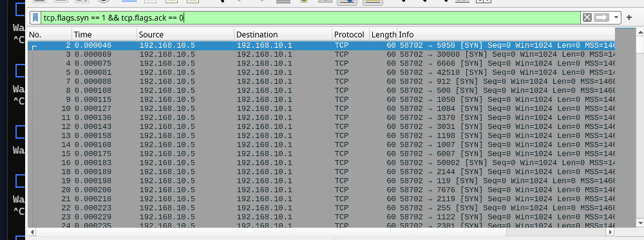644x240 pixels.
Task: Sort packets by the Protocol column header
Action: click(351, 35)
